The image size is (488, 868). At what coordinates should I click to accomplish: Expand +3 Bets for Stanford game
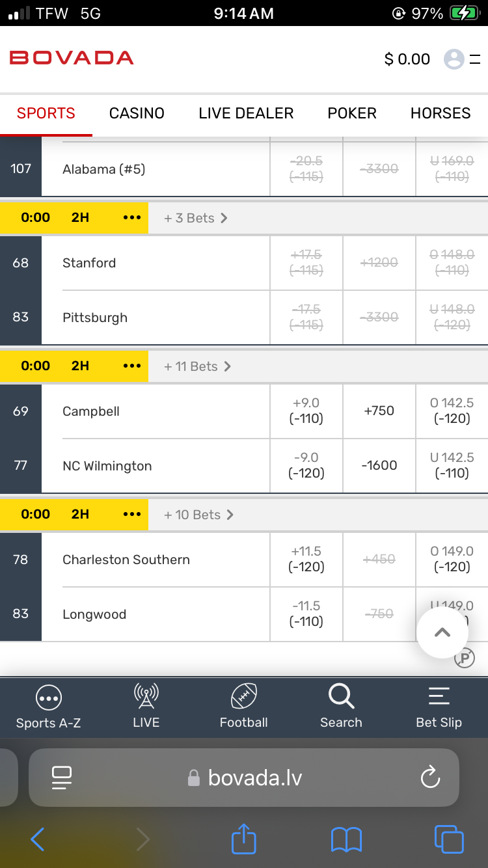[195, 218]
